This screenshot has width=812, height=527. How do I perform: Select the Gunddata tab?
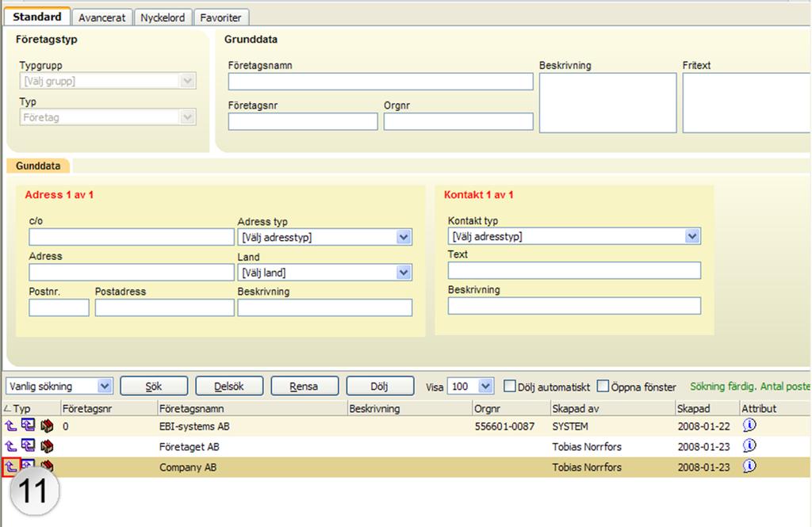click(38, 166)
